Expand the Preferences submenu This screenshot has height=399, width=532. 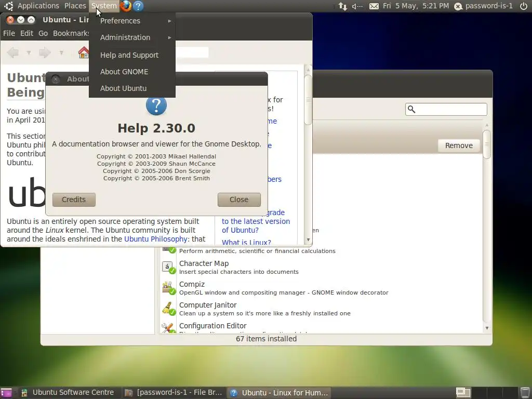pyautogui.click(x=132, y=21)
